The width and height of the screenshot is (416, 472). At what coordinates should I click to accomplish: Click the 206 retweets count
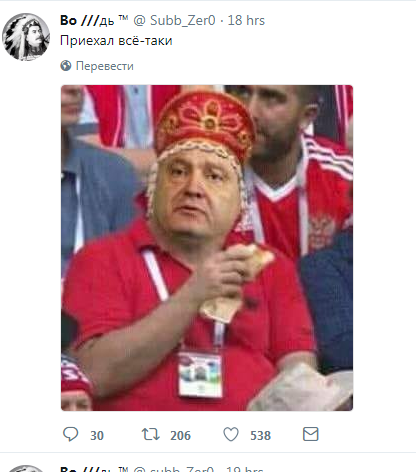[180, 436]
